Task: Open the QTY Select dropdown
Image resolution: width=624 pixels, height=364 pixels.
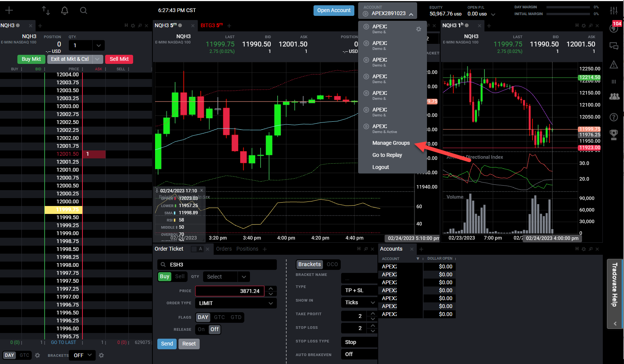Action: [226, 277]
